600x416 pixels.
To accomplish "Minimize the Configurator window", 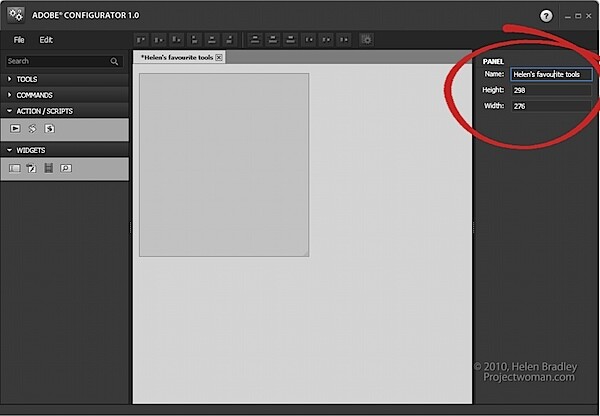I will (x=568, y=16).
